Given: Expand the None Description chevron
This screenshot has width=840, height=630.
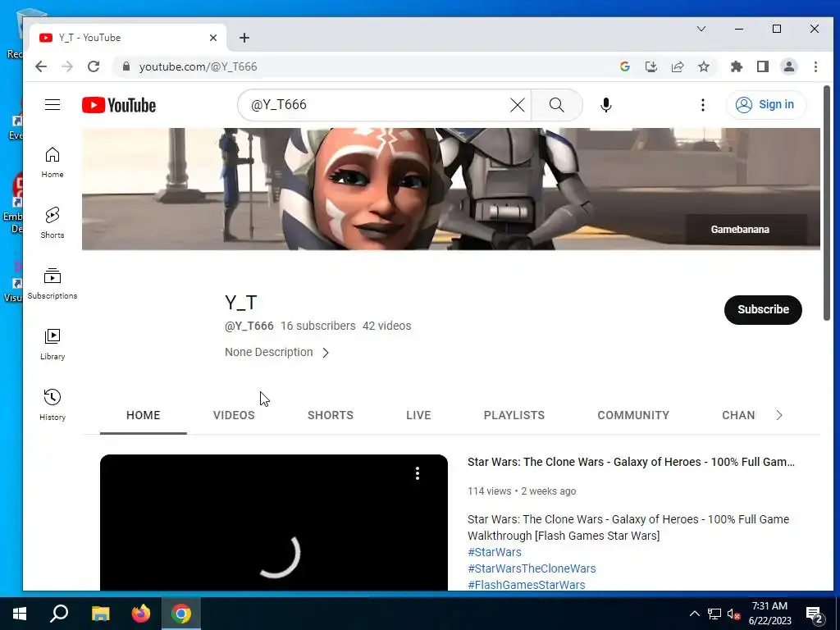Looking at the screenshot, I should [326, 353].
